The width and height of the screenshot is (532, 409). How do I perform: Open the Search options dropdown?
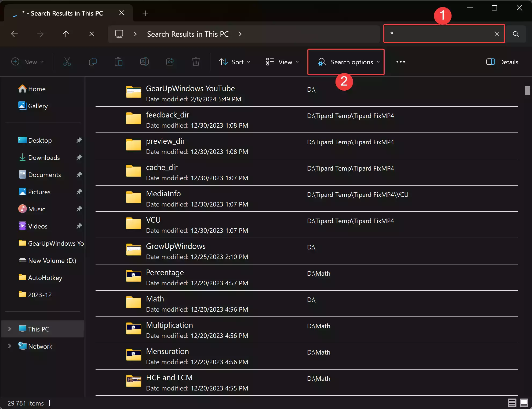(348, 62)
